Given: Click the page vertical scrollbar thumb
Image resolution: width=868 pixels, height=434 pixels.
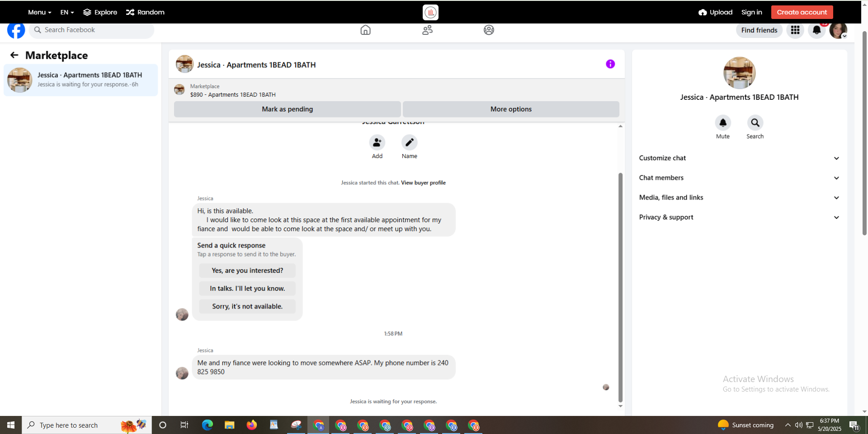Looking at the screenshot, I should coord(864,133).
